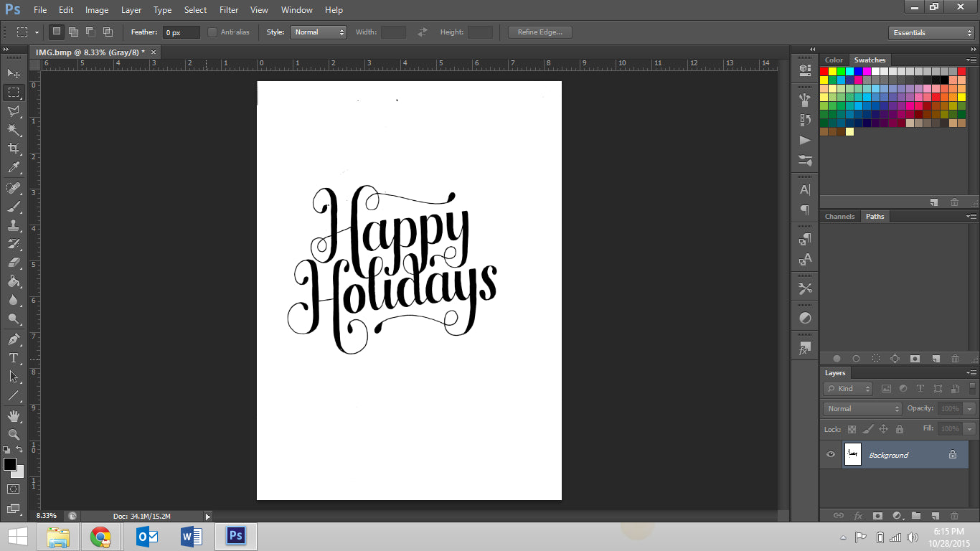Hide the Background layer visibility eye
Screen dimensions: 980x551
click(x=831, y=454)
